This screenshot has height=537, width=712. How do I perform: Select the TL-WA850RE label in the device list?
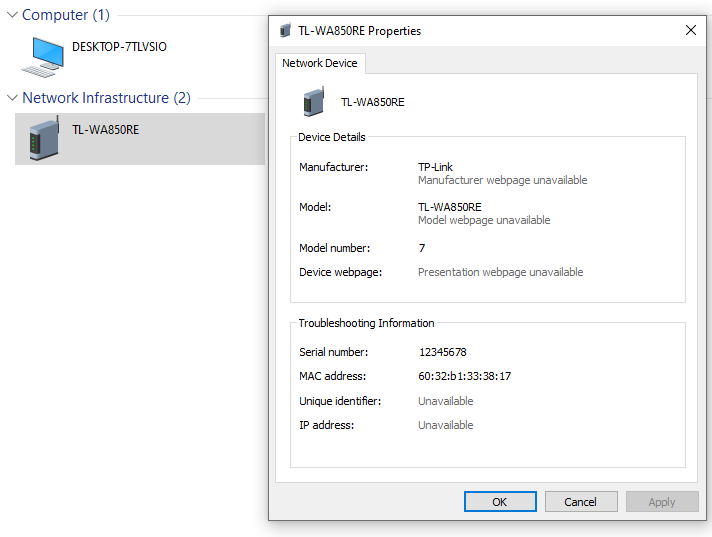[105, 130]
